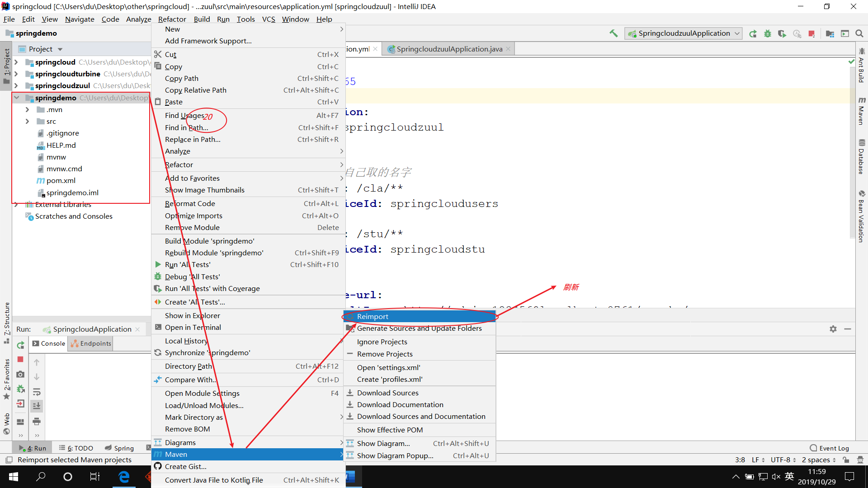Collapse the springdemo project node
868x488 pixels.
16,98
